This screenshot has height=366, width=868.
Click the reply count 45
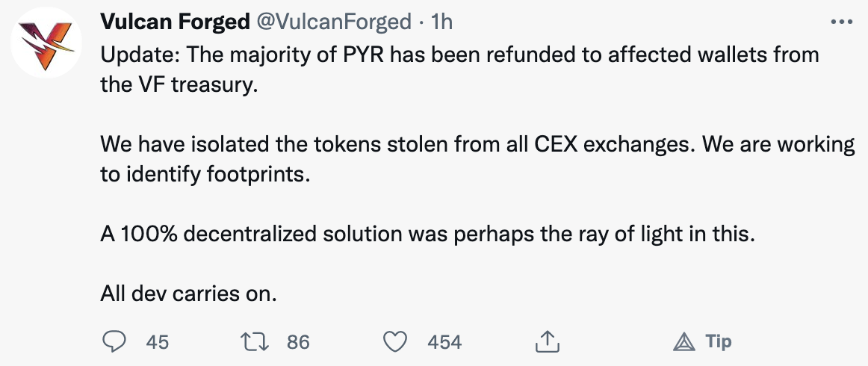158,342
